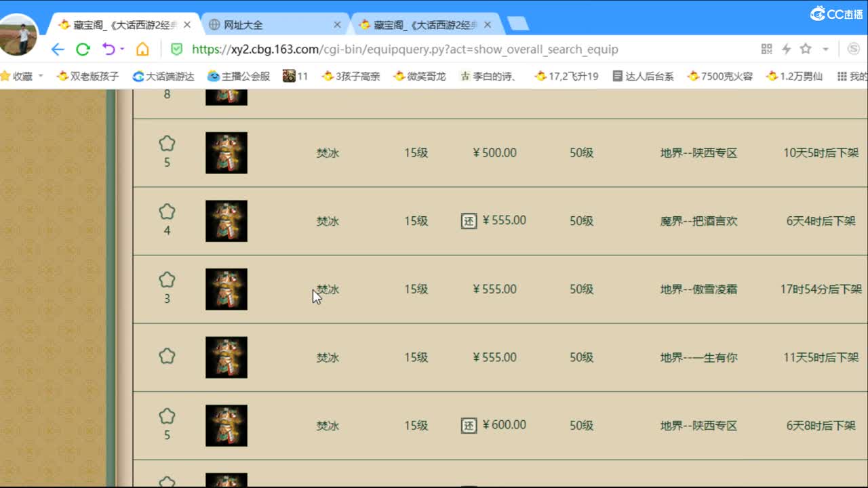Close the third 藏宝阁 tab
868x488 pixels.
tap(488, 25)
